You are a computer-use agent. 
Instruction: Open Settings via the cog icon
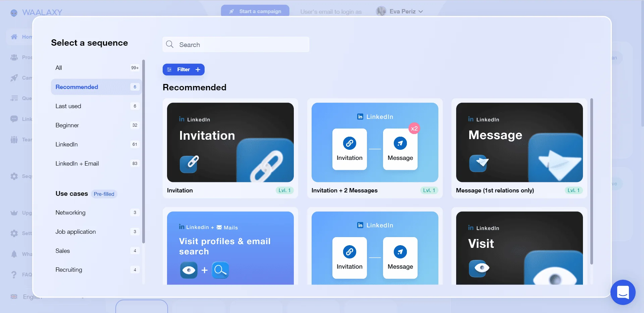14,233
